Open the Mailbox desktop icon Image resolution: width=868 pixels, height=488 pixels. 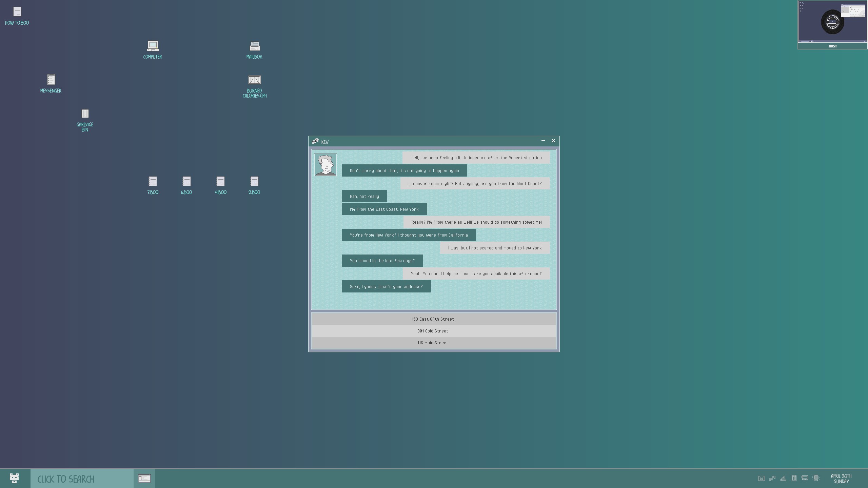[x=254, y=46]
